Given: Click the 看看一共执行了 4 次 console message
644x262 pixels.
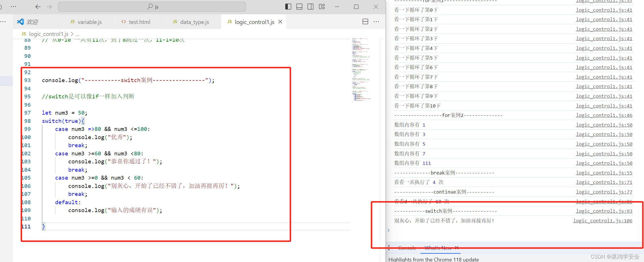Looking at the screenshot, I should pos(419,182).
